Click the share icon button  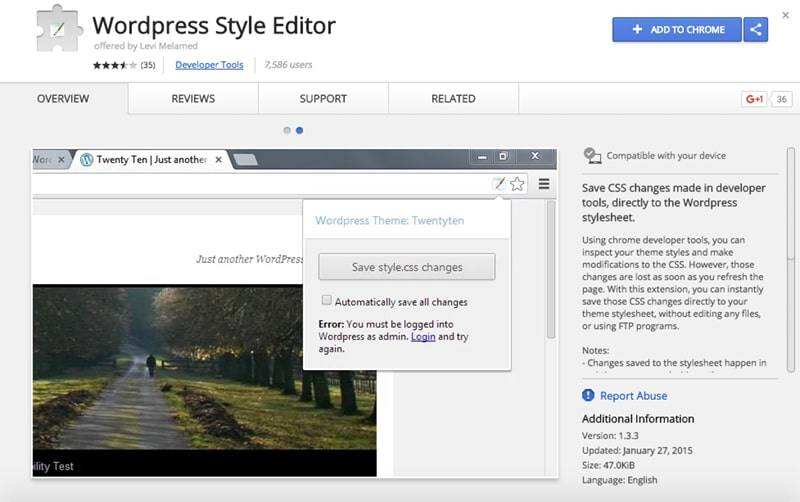coord(756,30)
